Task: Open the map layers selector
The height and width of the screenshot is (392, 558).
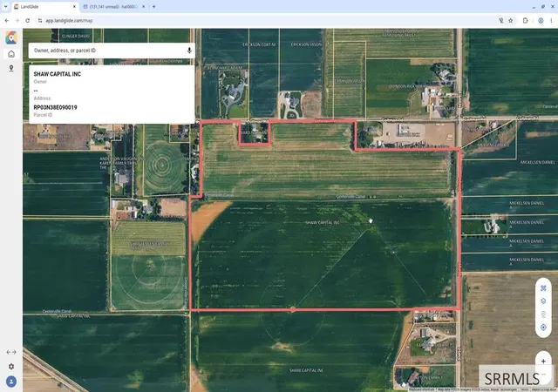Action: (x=543, y=301)
